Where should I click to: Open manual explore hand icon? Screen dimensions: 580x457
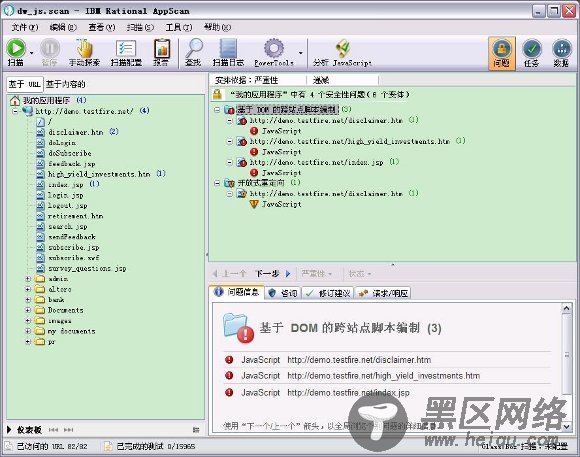point(84,48)
